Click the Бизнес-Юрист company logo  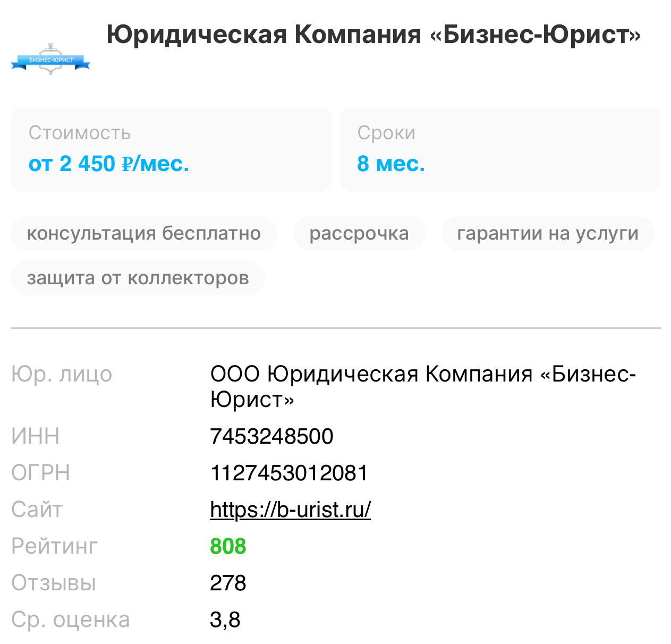(50, 60)
